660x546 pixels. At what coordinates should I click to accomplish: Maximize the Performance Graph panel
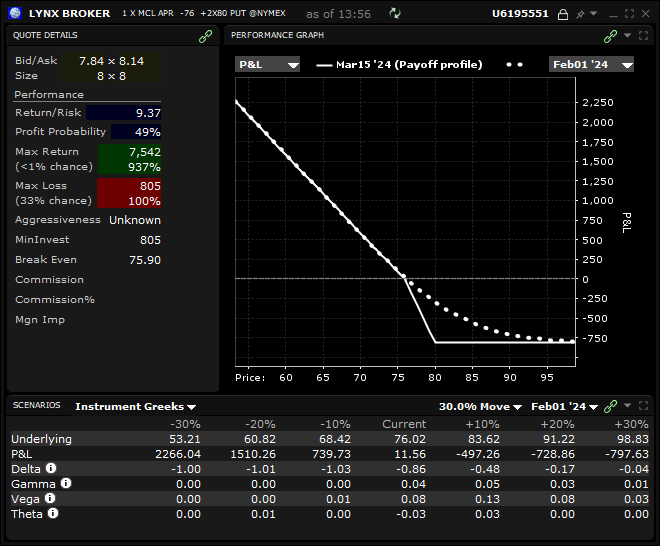643,35
